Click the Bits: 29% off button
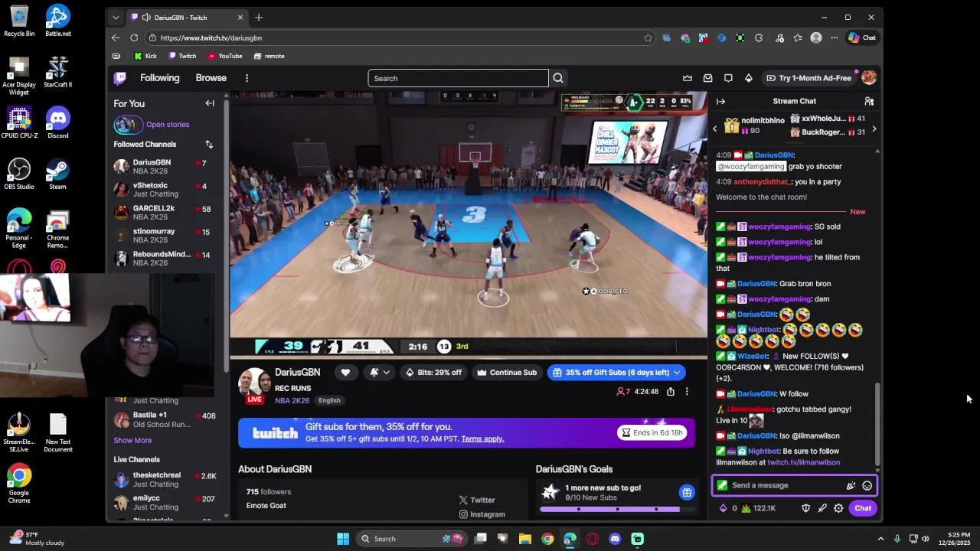The height and width of the screenshot is (551, 980). coord(434,373)
